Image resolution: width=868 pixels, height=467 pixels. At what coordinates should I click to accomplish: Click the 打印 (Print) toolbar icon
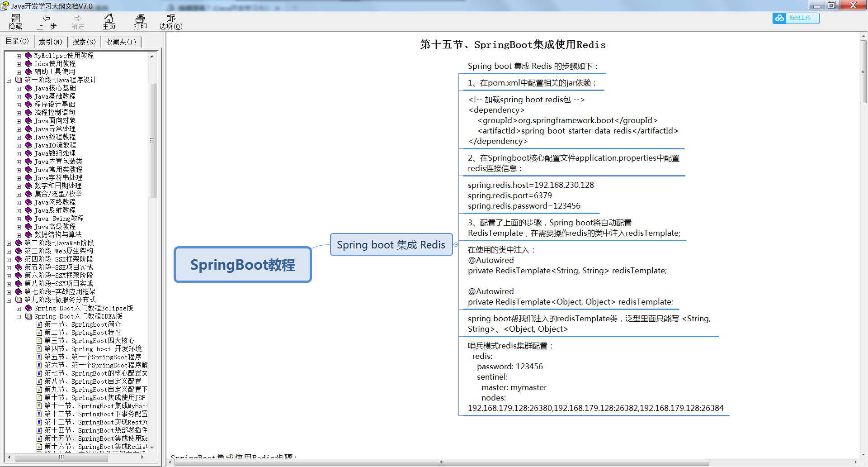(x=140, y=22)
